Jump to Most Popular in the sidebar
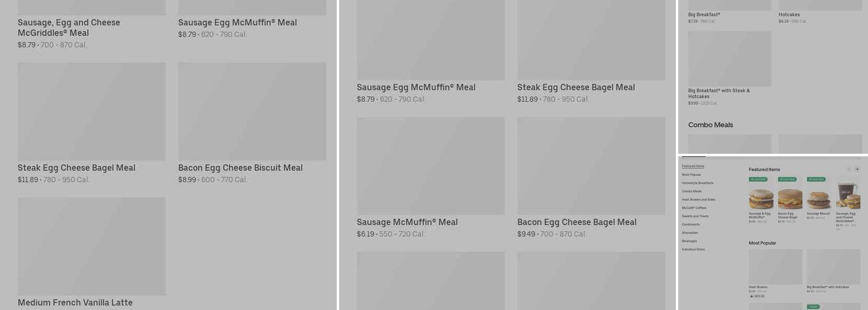 pos(691,175)
